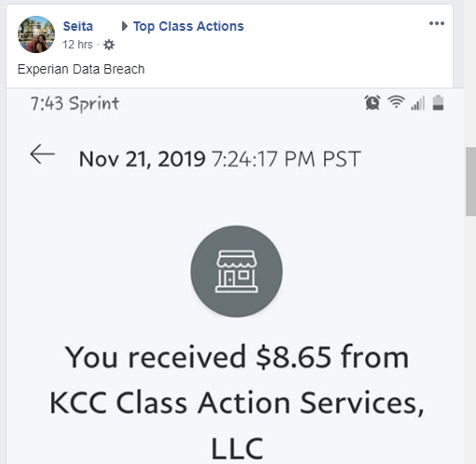
Task: Click the page scrollbar thumb
Action: [x=470, y=182]
